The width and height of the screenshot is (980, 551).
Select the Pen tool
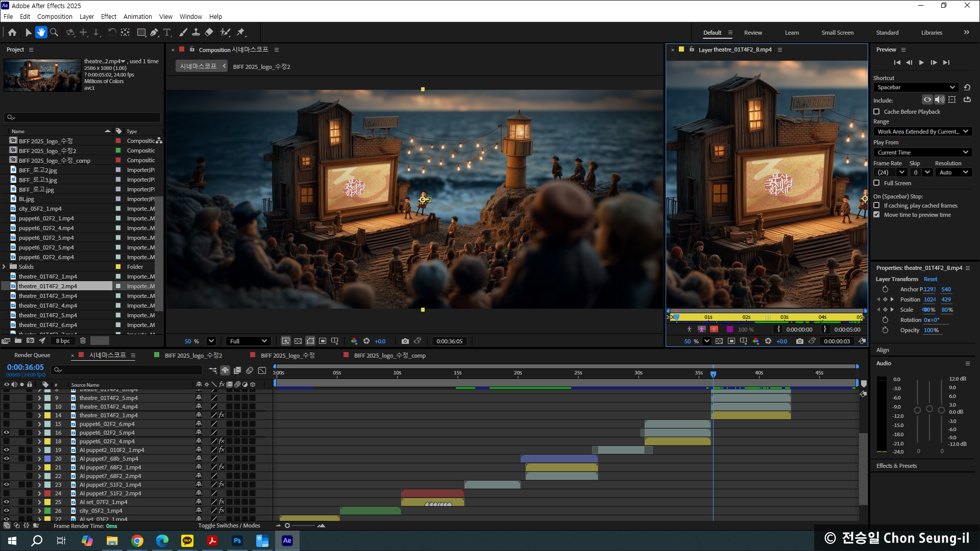154,32
